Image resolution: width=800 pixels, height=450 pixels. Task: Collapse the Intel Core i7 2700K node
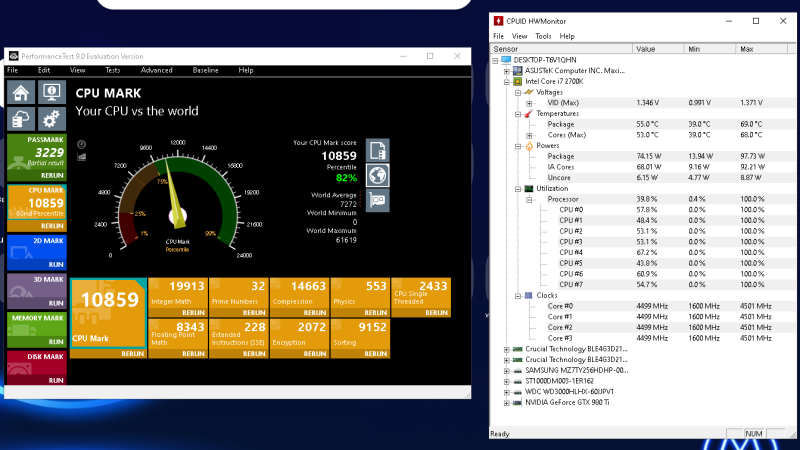pyautogui.click(x=507, y=82)
